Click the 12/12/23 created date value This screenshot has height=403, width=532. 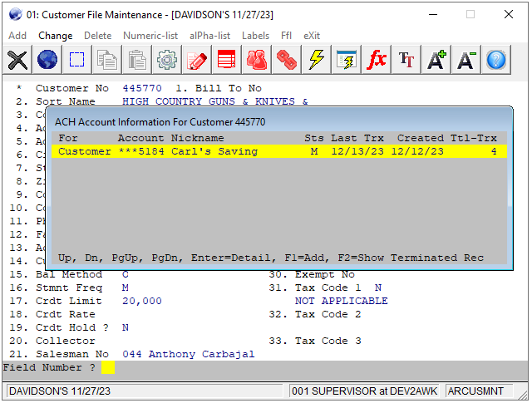(x=417, y=151)
